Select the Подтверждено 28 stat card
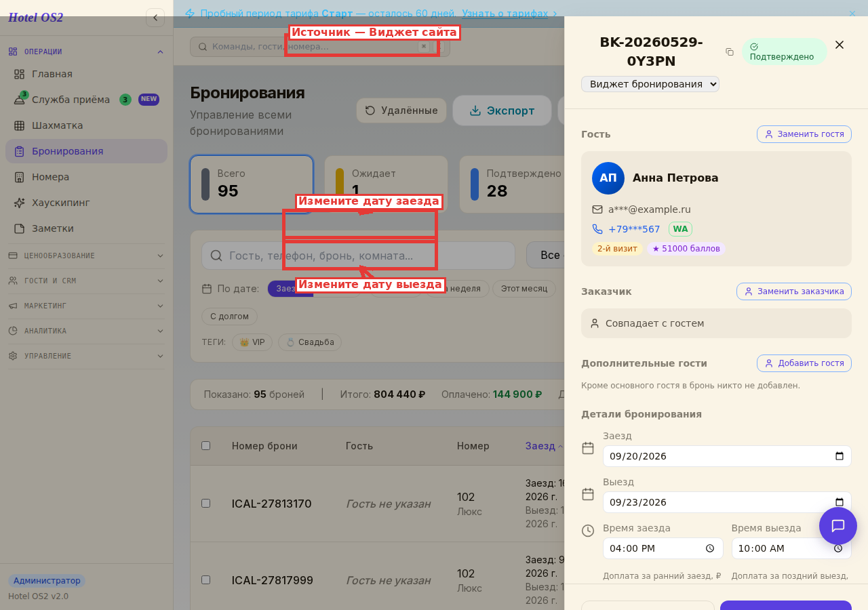 coord(512,184)
